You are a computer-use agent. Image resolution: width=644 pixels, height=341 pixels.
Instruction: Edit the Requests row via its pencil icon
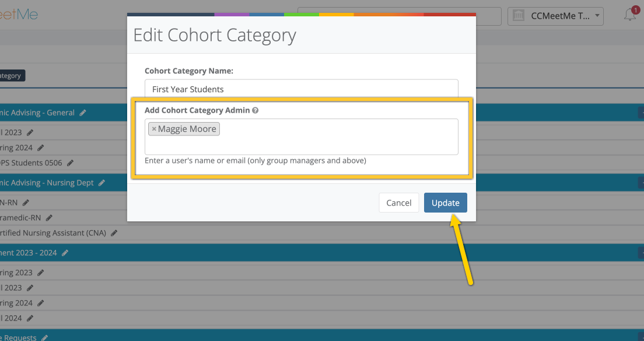pyautogui.click(x=45, y=337)
